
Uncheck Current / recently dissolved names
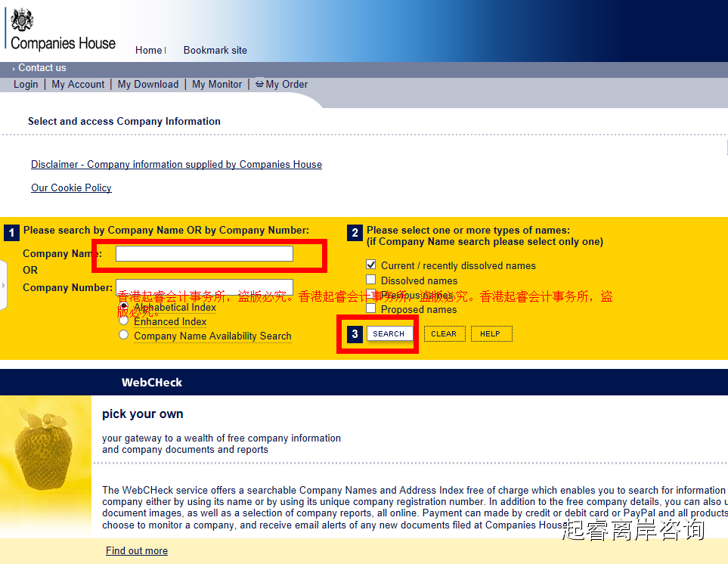click(x=370, y=265)
